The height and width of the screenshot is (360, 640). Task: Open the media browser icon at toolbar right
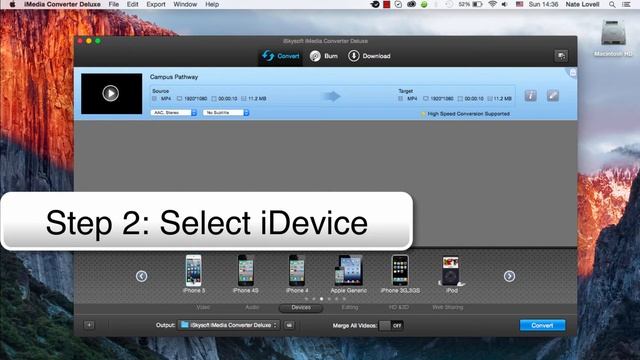[561, 56]
